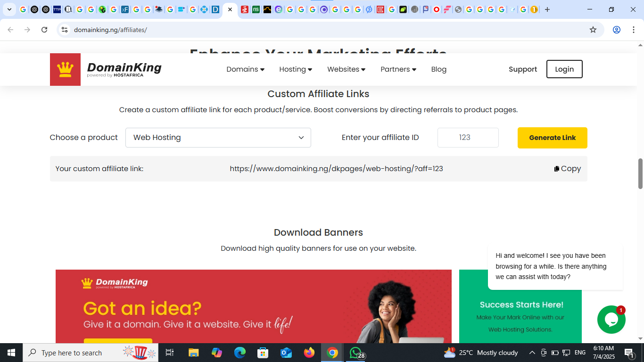Expand the Partners menu
Image resolution: width=644 pixels, height=362 pixels.
tap(398, 69)
